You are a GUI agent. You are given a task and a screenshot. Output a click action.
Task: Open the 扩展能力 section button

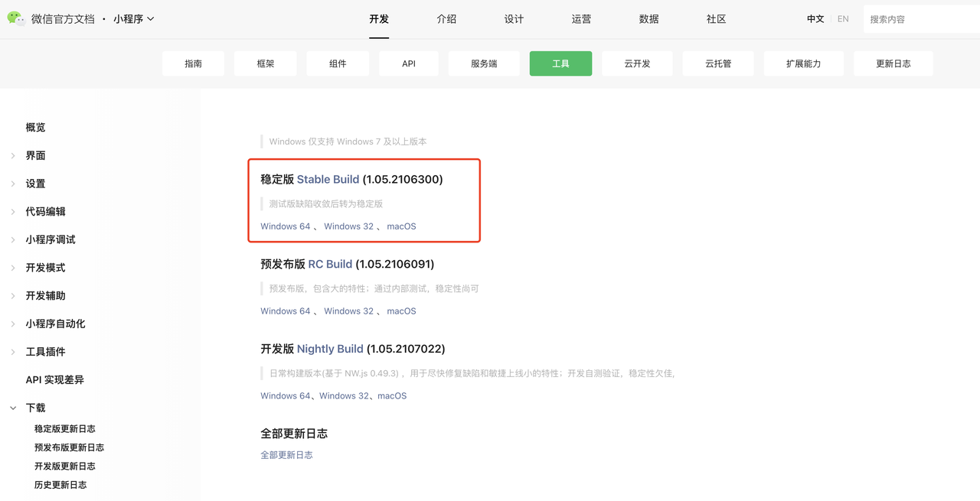(x=804, y=63)
